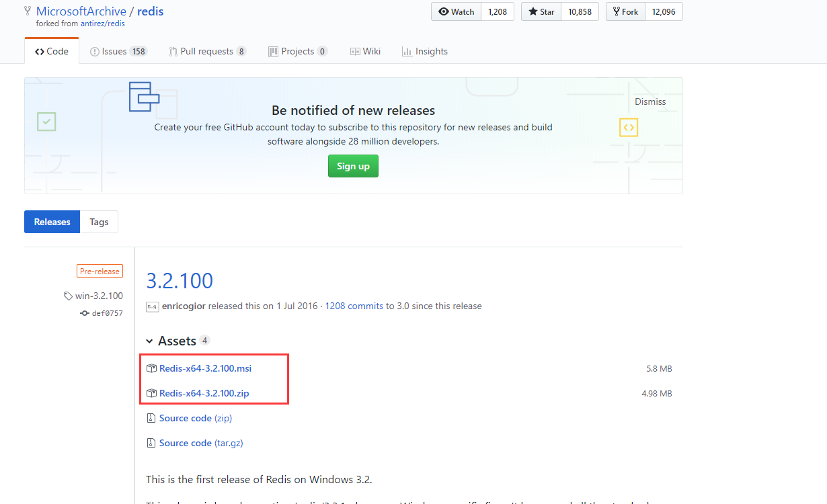Image resolution: width=827 pixels, height=504 pixels.
Task: Select the Code tab
Action: point(52,51)
